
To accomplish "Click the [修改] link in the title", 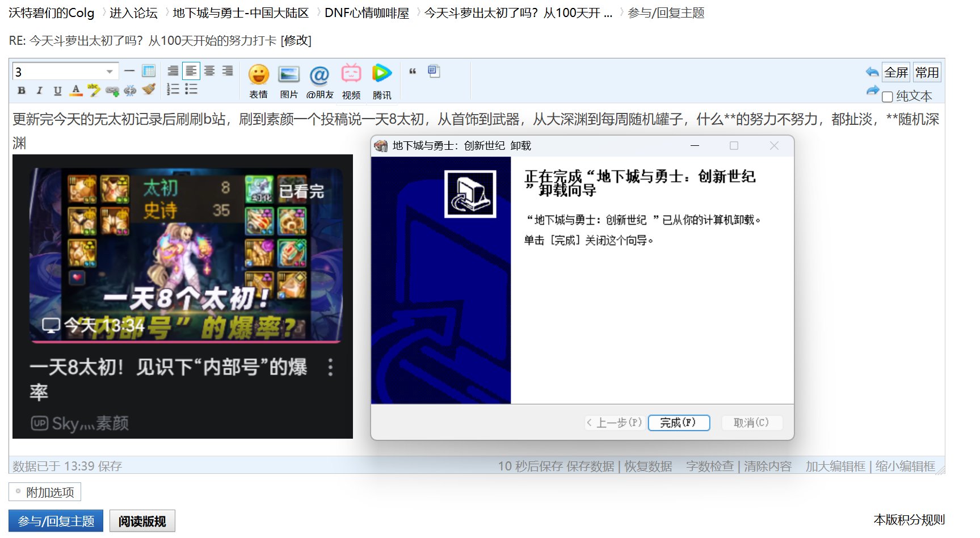I will (296, 40).
